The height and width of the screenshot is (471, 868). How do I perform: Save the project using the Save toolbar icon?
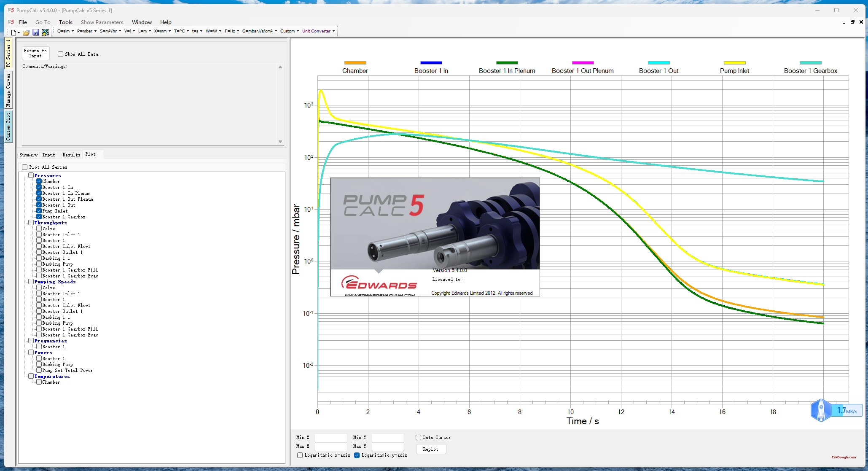[x=36, y=32]
